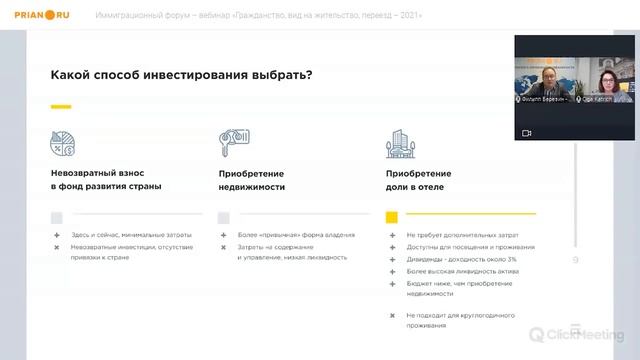This screenshot has height=360, width=640.
Task: Click text «Дивиденды - доходность около 3%»
Action: coord(462,260)
